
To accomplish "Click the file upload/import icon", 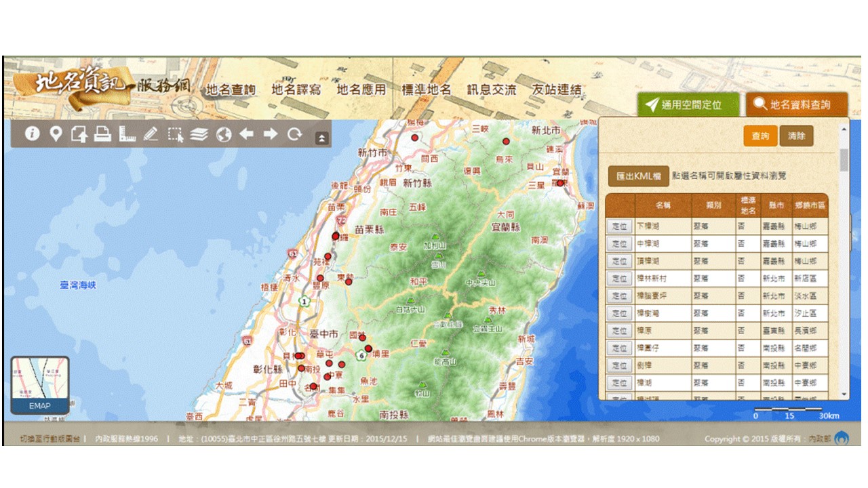I will [79, 134].
